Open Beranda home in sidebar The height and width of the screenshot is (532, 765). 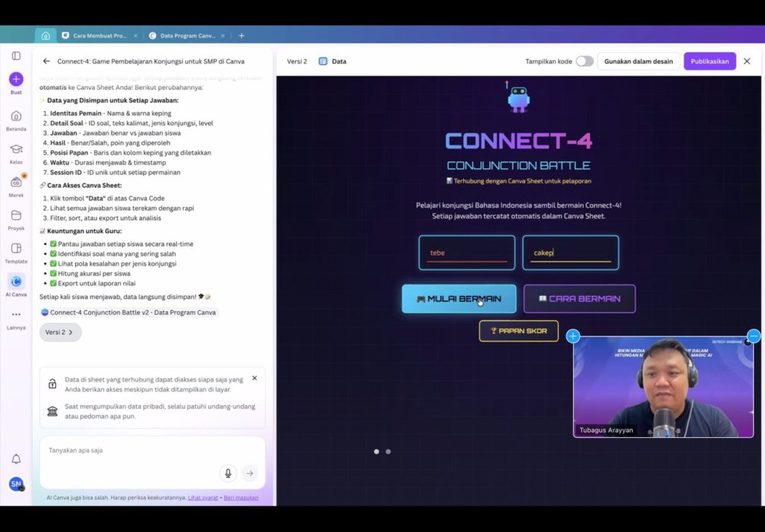pyautogui.click(x=16, y=116)
